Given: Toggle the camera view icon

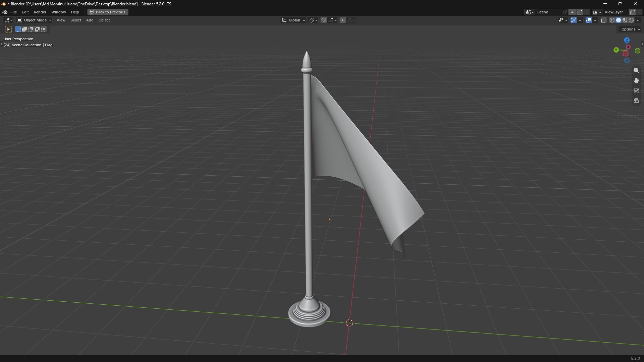Looking at the screenshot, I should (636, 90).
